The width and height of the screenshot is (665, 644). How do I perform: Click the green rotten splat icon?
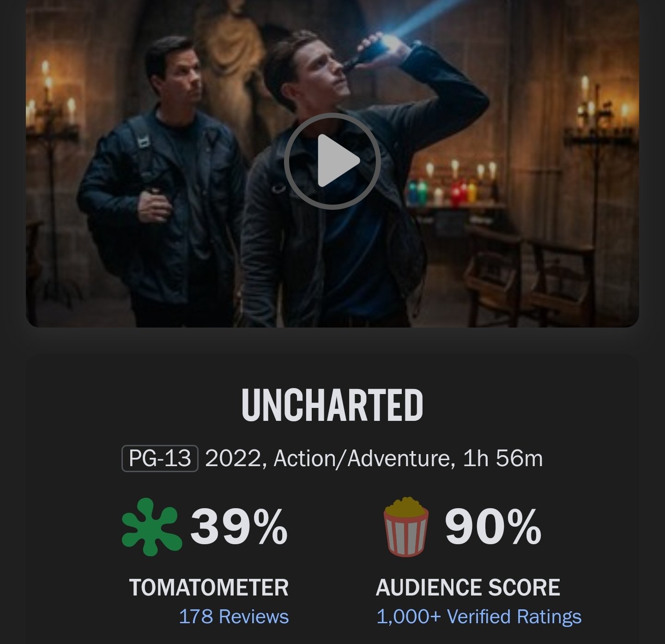tap(151, 526)
